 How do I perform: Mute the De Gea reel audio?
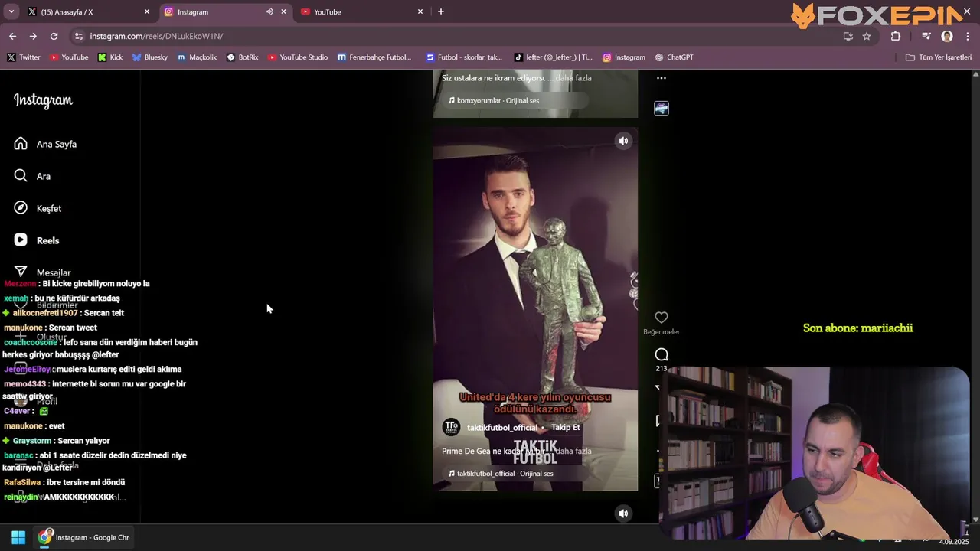623,141
